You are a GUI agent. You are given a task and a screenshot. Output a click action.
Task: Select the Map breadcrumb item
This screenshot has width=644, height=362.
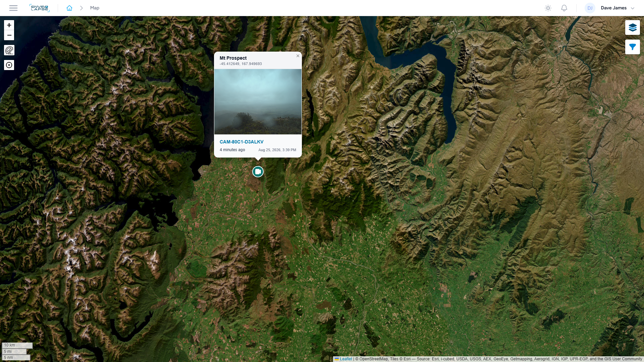95,8
